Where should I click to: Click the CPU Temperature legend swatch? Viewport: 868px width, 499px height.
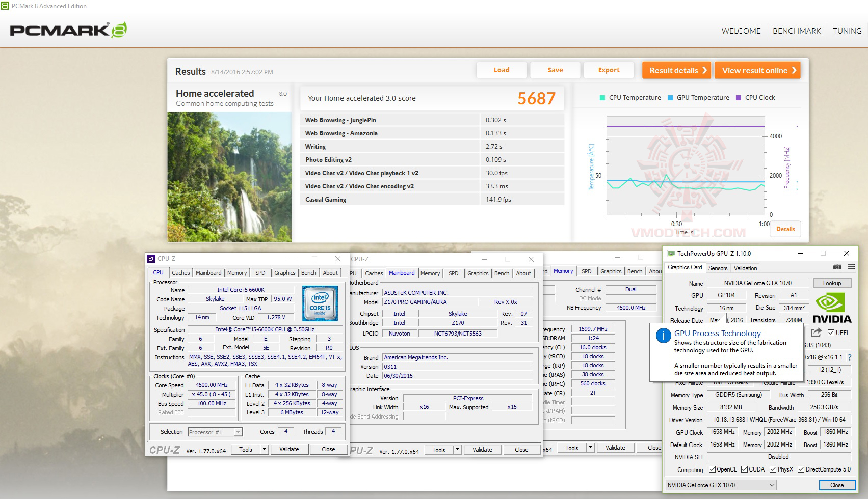[x=602, y=98]
